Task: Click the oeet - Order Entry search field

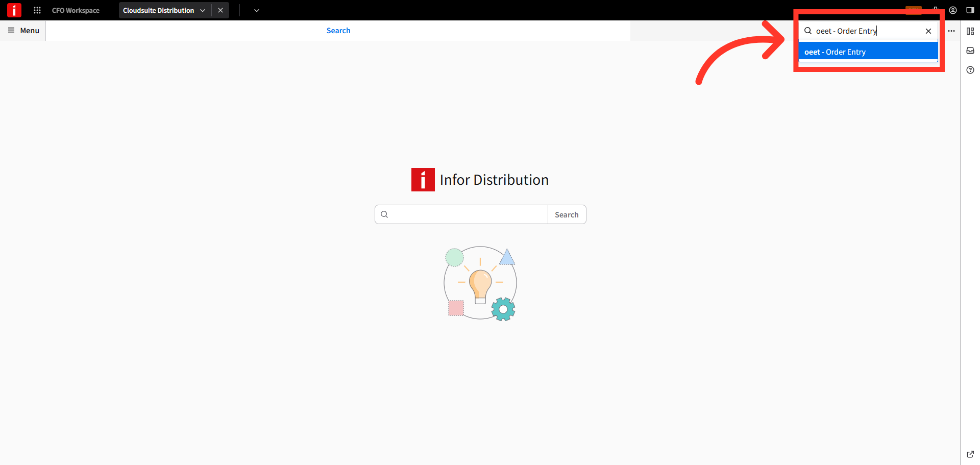Action: pyautogui.click(x=868, y=31)
